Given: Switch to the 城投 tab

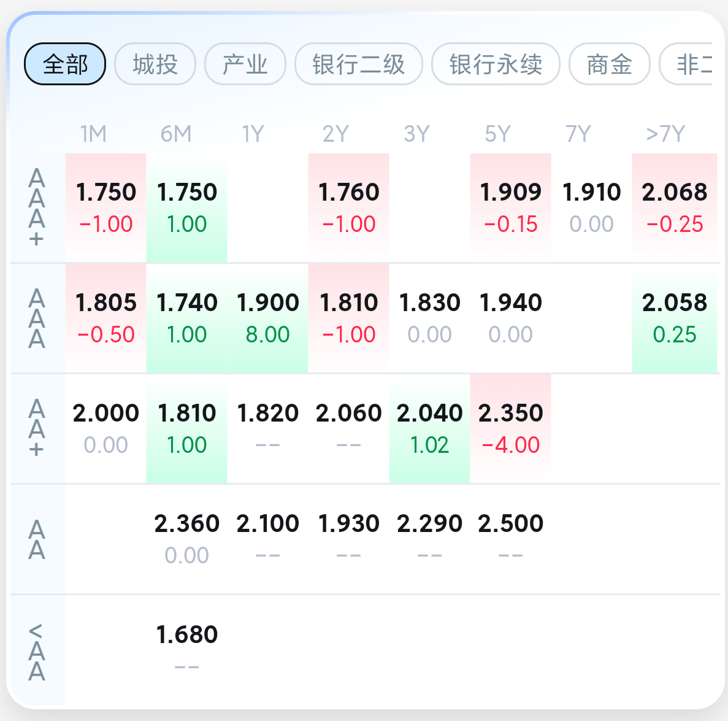Looking at the screenshot, I should pos(155,64).
